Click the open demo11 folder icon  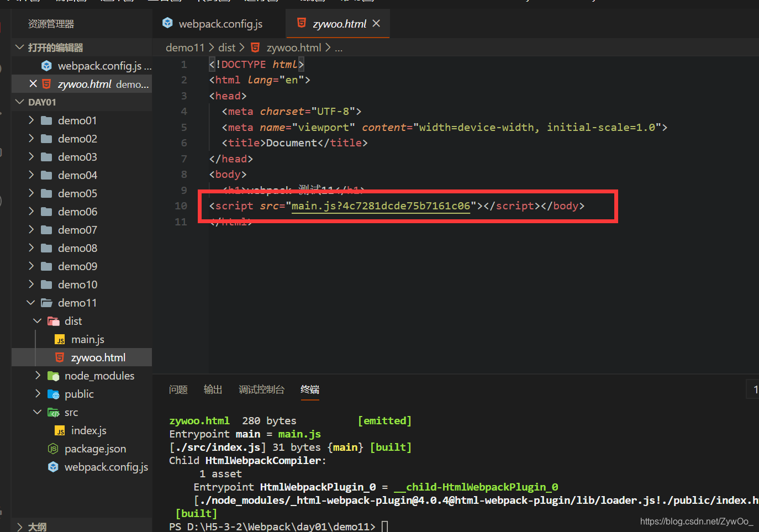[x=47, y=303]
